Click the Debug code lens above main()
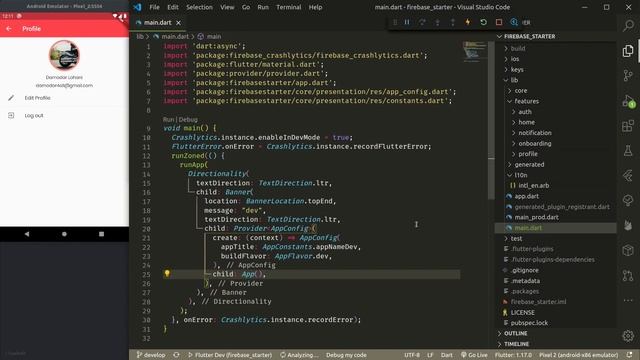The width and height of the screenshot is (640, 360). (x=188, y=120)
